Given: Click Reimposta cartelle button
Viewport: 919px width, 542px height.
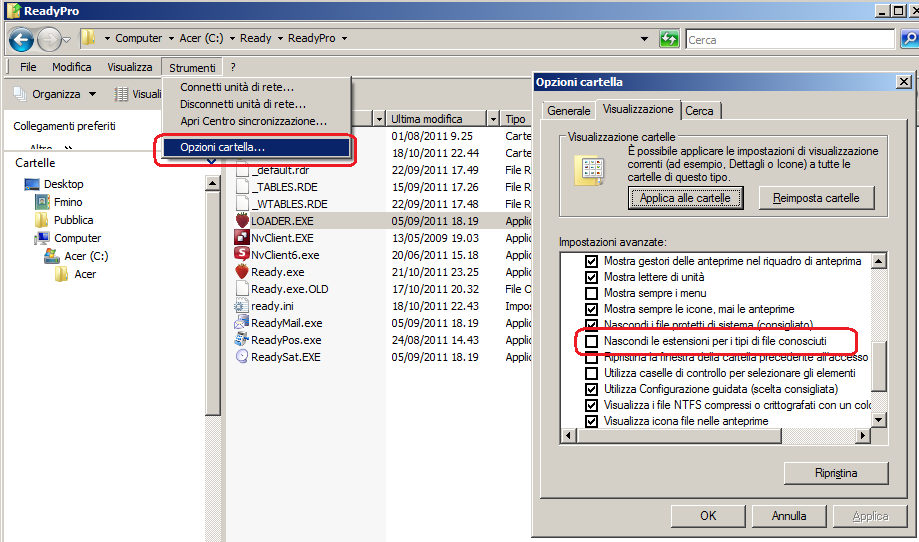Looking at the screenshot, I should [816, 198].
